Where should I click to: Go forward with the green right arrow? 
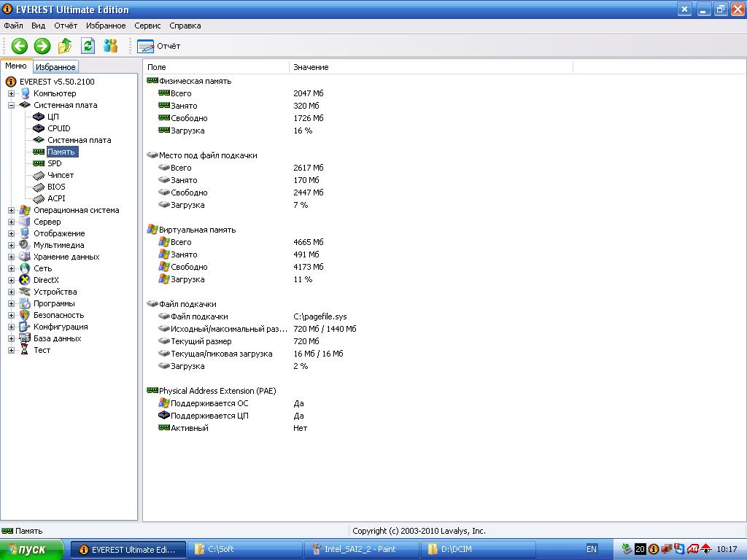coord(42,46)
